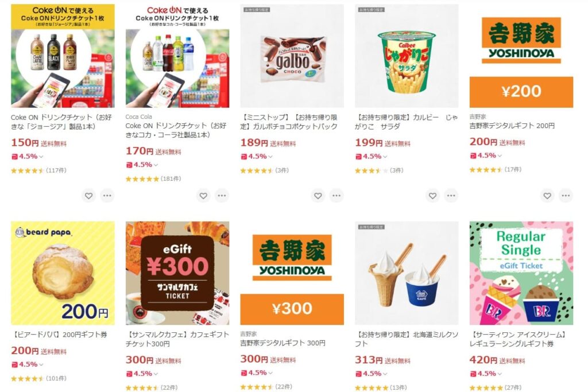Open the Thirty One regular single gift title
Viewport: 588px width, 392px height.
[519, 339]
